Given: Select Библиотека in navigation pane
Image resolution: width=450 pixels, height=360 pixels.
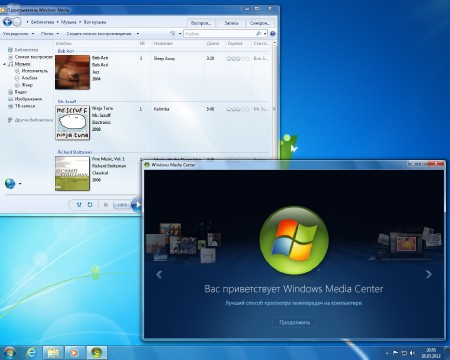Looking at the screenshot, I should pyautogui.click(x=27, y=50).
